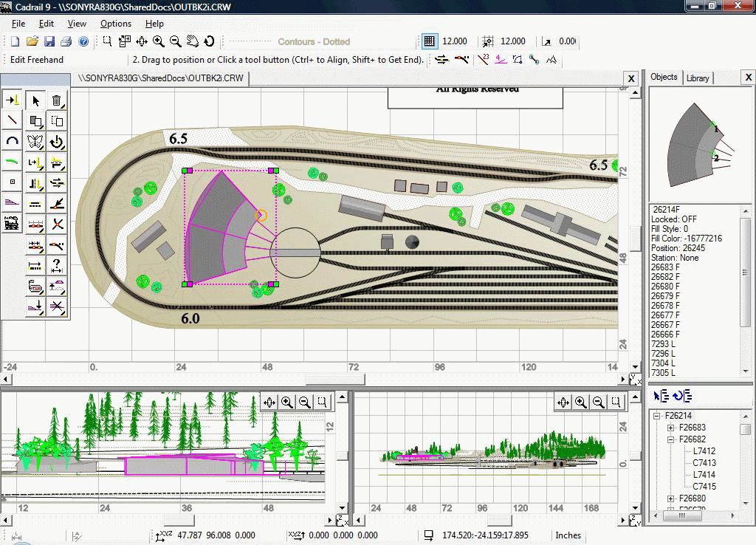Click the refresh list icon above the tree
The image size is (756, 545).
point(683,396)
